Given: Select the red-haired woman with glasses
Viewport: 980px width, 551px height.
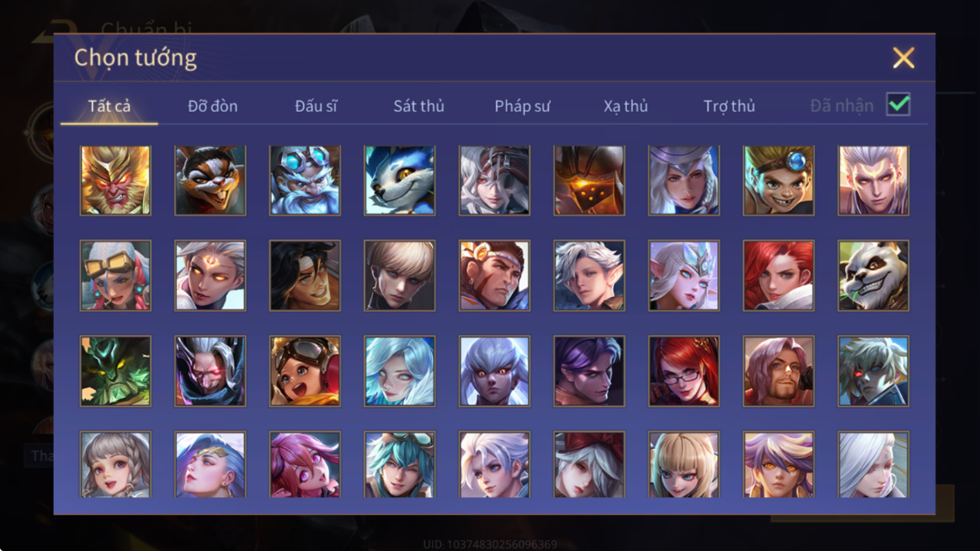Looking at the screenshot, I should (x=684, y=371).
